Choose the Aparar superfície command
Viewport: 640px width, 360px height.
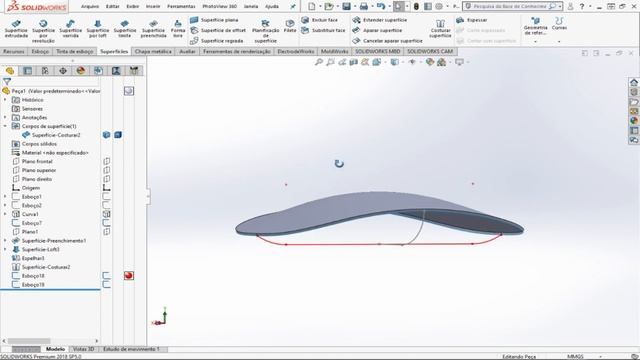[378, 30]
